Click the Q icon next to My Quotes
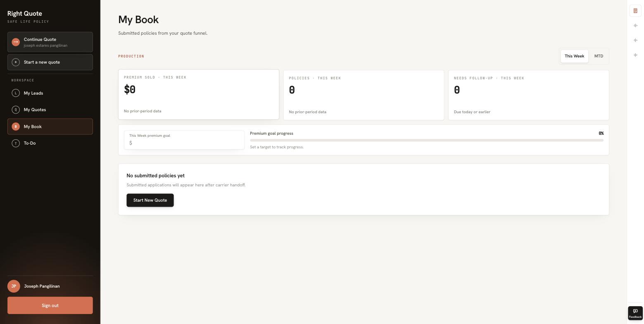This screenshot has height=324, width=644. (x=16, y=110)
